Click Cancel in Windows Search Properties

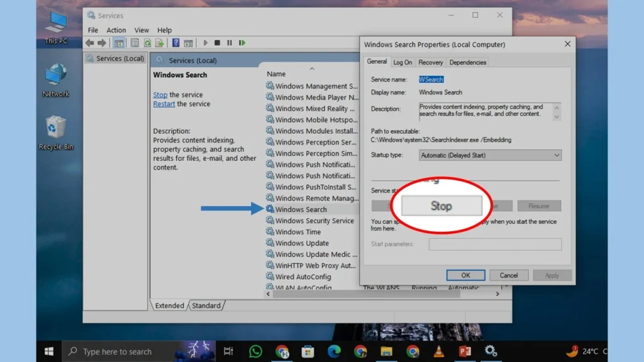(508, 275)
